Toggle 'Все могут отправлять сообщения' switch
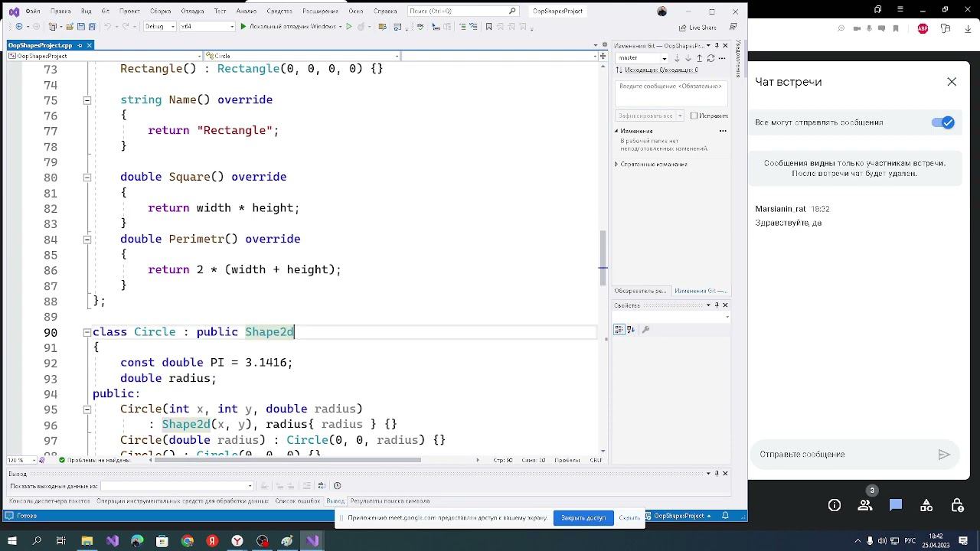Screen dimensions: 980x551 click(943, 122)
